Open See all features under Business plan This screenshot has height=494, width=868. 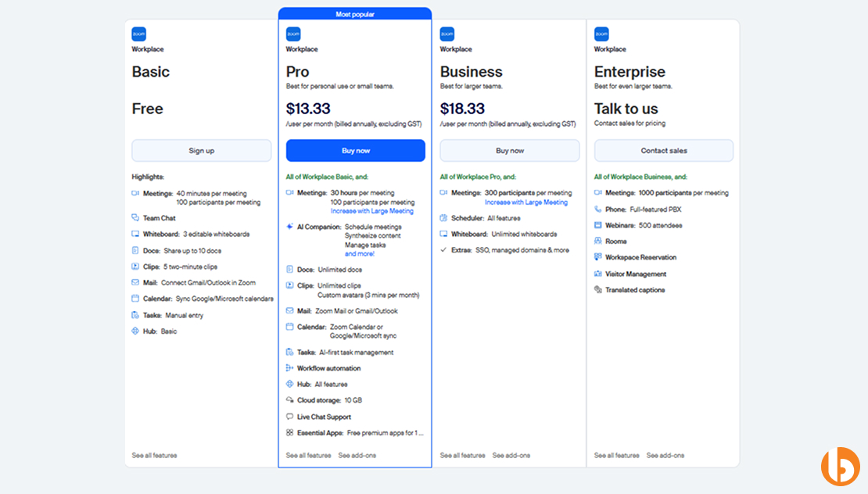pos(462,455)
